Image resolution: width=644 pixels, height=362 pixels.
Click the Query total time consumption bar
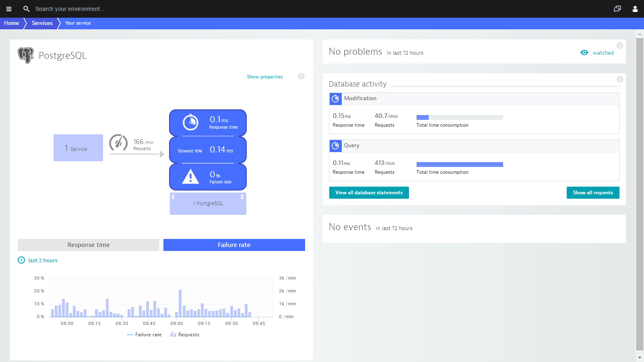[x=460, y=164]
